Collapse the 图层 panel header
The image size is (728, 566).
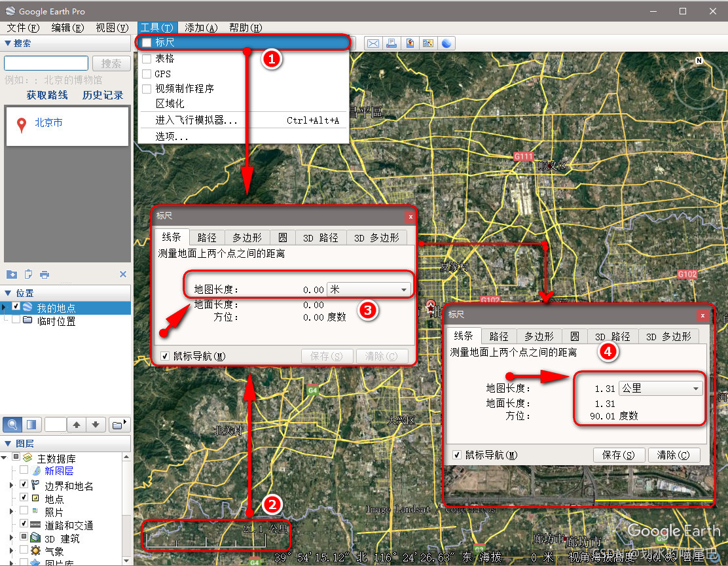(x=8, y=443)
